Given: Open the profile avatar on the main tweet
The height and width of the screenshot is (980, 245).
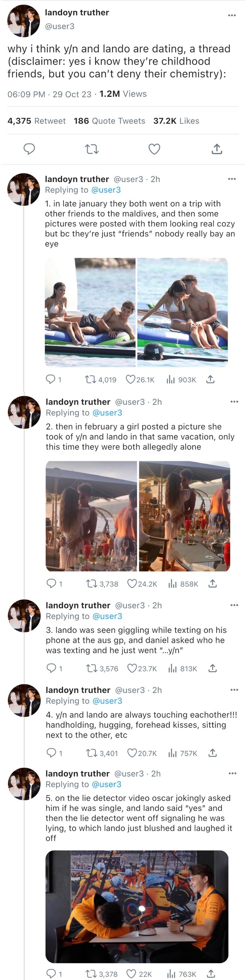Looking at the screenshot, I should [x=24, y=21].
